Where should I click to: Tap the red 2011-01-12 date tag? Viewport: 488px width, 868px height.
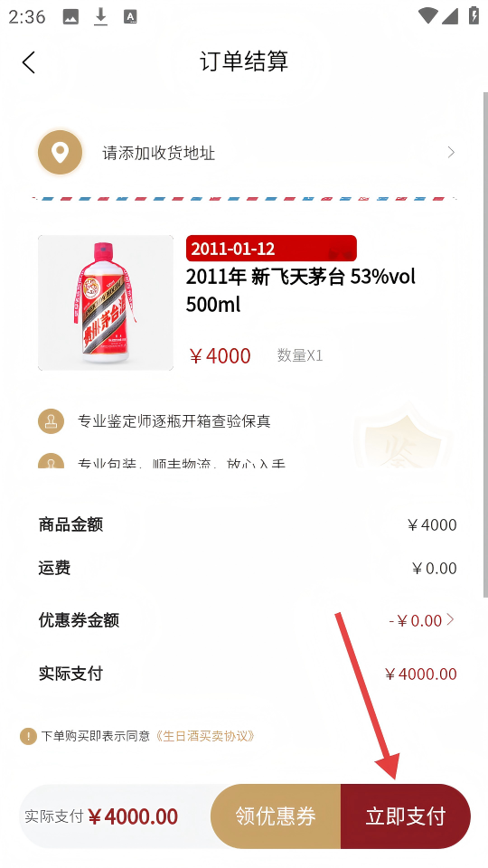271,248
